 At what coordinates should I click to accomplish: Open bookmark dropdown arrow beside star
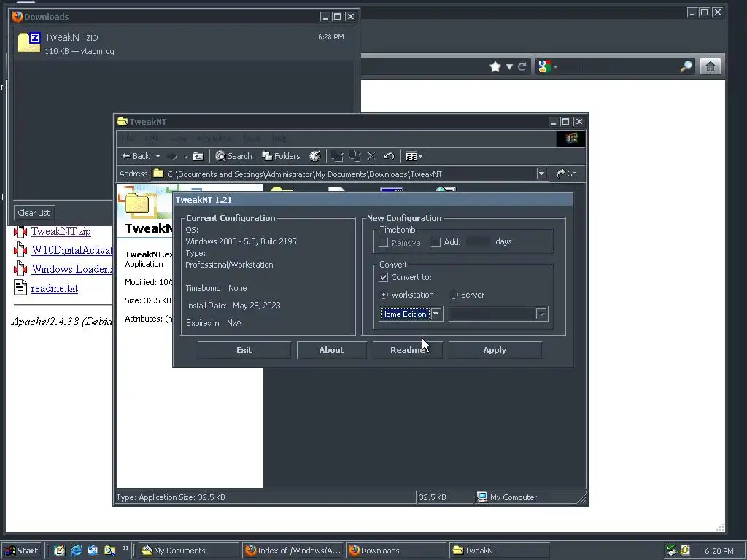tap(509, 66)
